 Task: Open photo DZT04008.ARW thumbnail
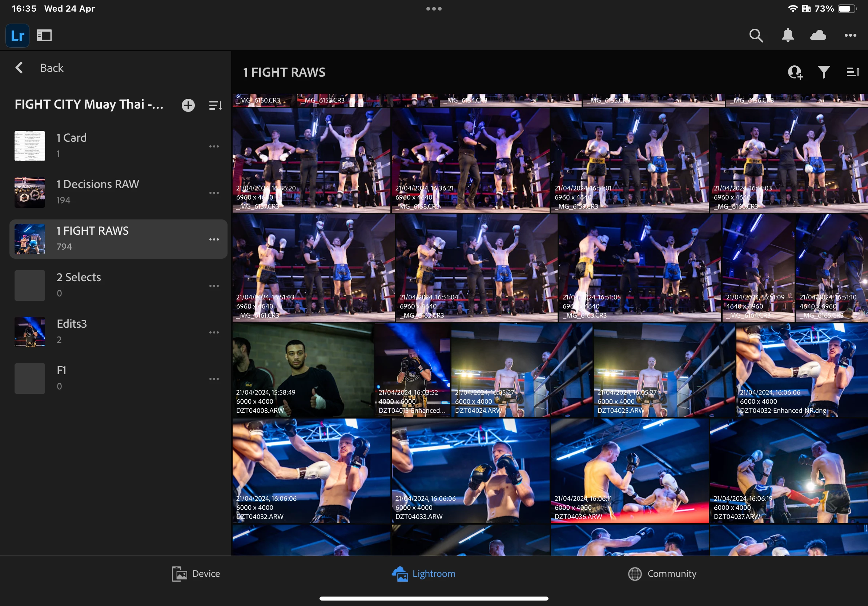(302, 370)
